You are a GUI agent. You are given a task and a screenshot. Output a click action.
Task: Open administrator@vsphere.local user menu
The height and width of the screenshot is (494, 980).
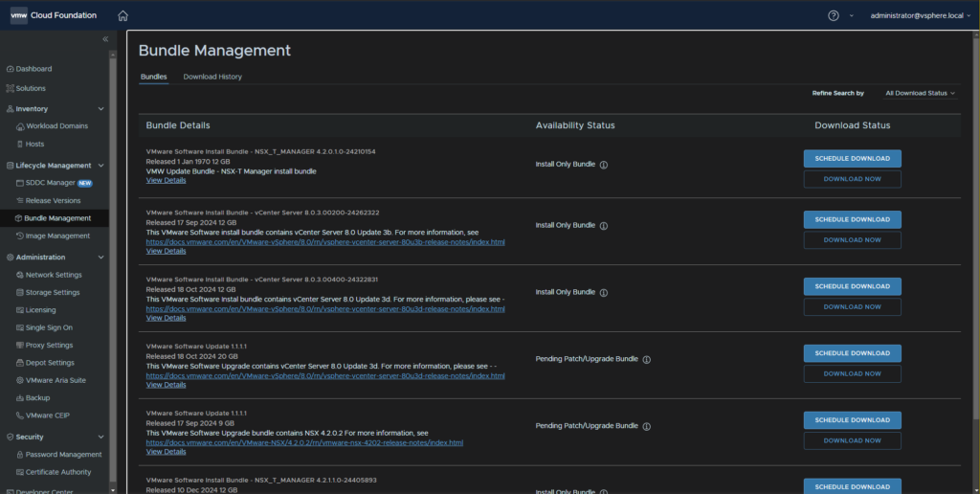click(920, 15)
